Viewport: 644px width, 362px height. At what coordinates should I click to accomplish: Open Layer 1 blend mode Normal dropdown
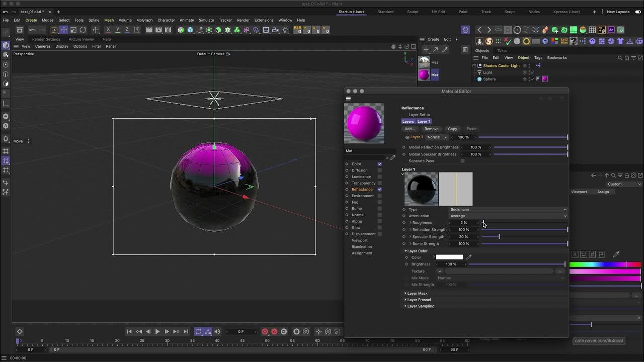[x=437, y=137]
